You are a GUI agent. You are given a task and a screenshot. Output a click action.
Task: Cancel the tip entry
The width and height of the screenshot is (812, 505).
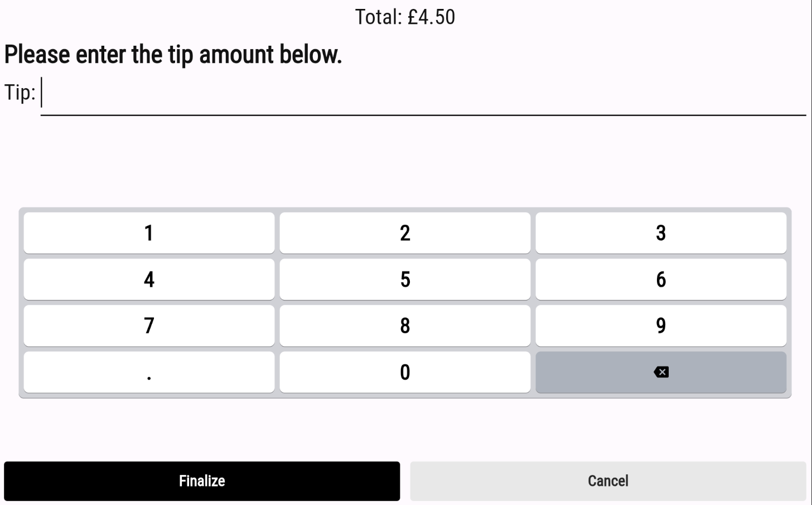point(608,481)
